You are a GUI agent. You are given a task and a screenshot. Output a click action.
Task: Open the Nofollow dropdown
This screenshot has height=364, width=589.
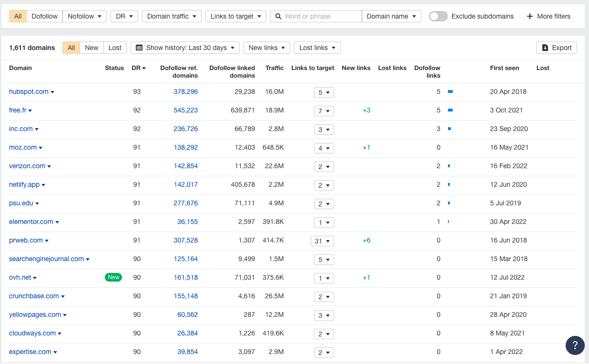pyautogui.click(x=84, y=16)
